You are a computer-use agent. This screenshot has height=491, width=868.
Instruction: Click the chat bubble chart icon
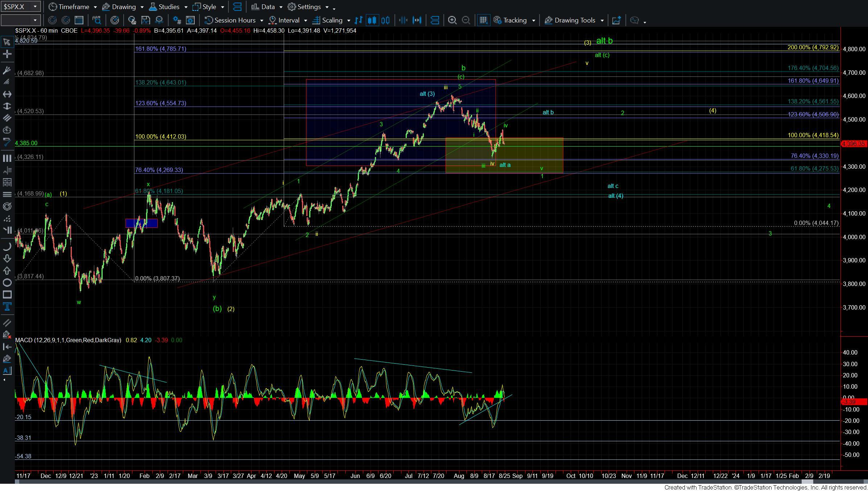(634, 20)
